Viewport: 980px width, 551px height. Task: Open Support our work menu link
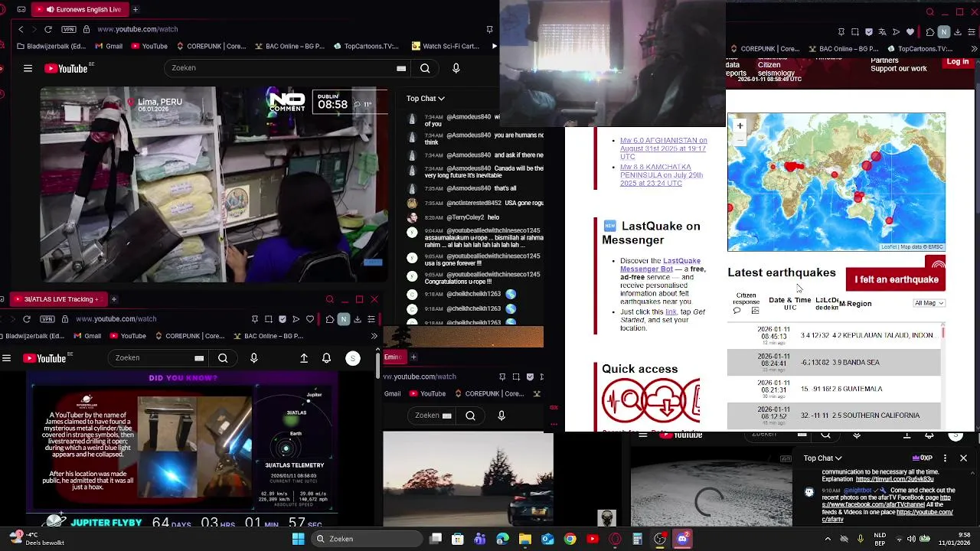[x=898, y=69]
